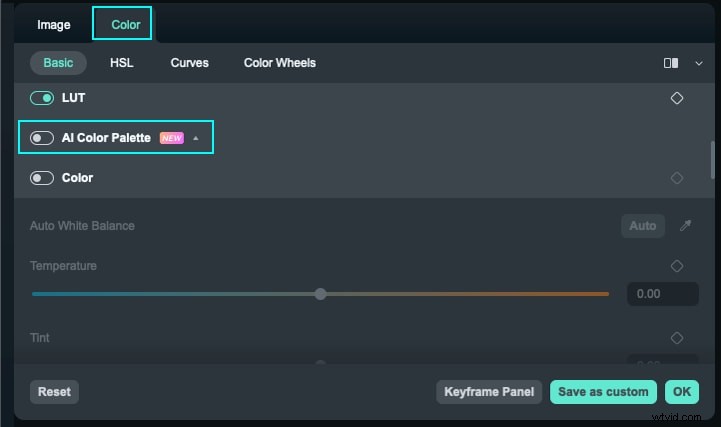The image size is (721, 427).
Task: Go to the Color Wheels tab
Action: pos(279,63)
